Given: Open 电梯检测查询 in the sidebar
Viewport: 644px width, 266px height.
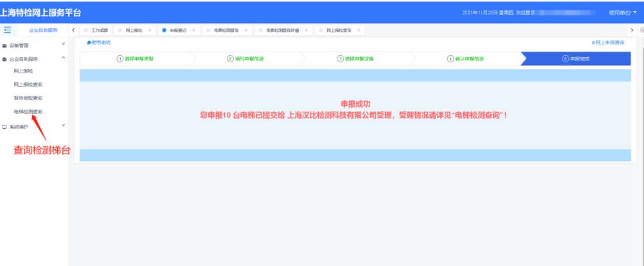Looking at the screenshot, I should click(x=28, y=112).
